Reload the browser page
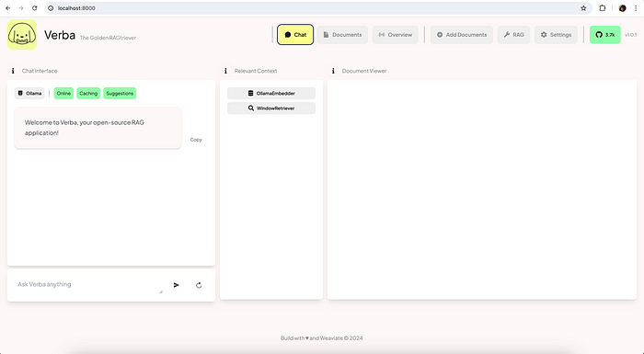644x354 pixels. click(x=35, y=8)
